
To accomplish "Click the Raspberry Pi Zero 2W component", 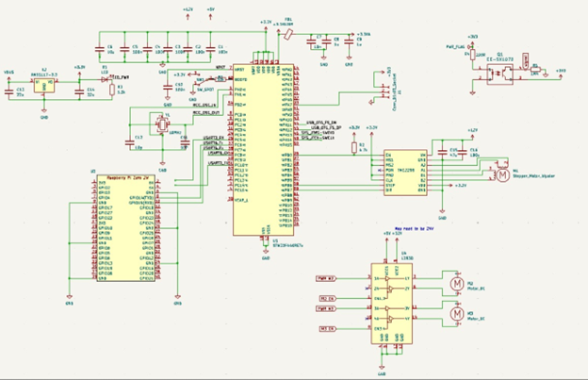I will 128,226.
